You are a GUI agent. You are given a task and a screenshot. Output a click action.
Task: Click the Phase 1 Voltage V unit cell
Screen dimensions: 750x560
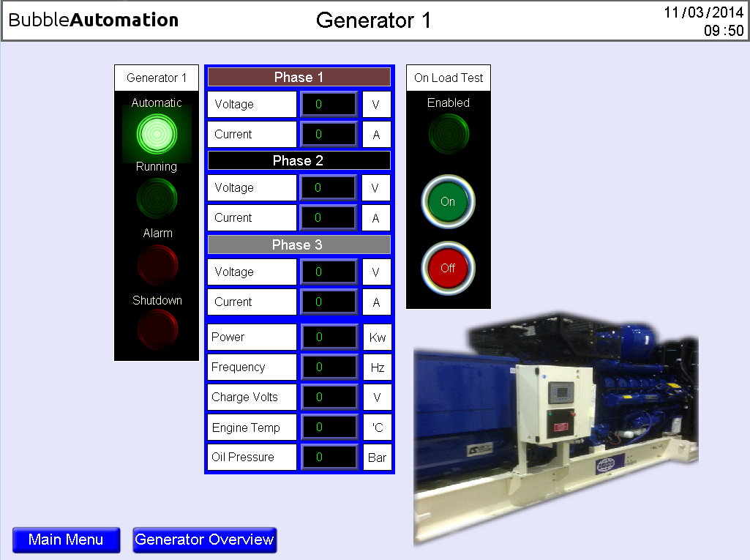pos(376,105)
